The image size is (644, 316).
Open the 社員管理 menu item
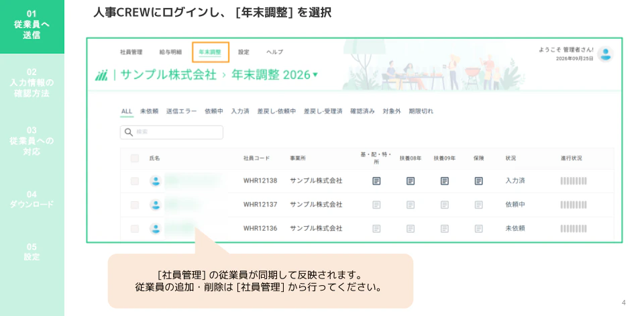131,52
